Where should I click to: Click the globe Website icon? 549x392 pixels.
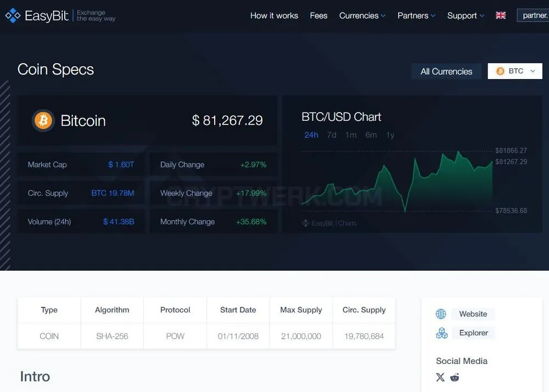click(441, 314)
